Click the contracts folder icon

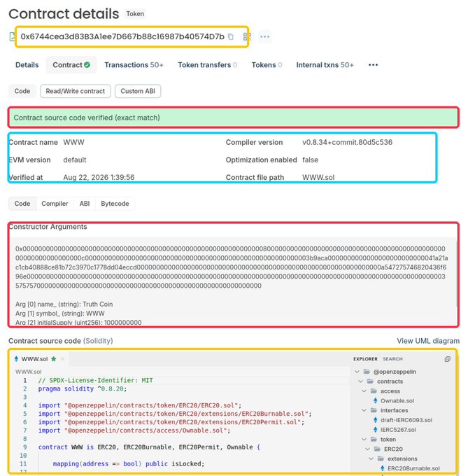[x=370, y=381]
